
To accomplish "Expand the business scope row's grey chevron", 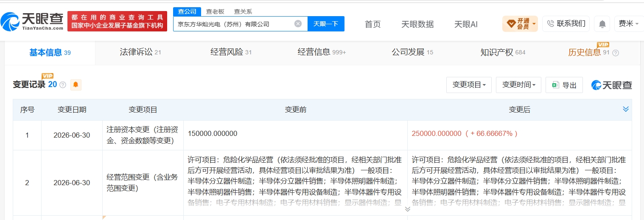I will [407, 209].
